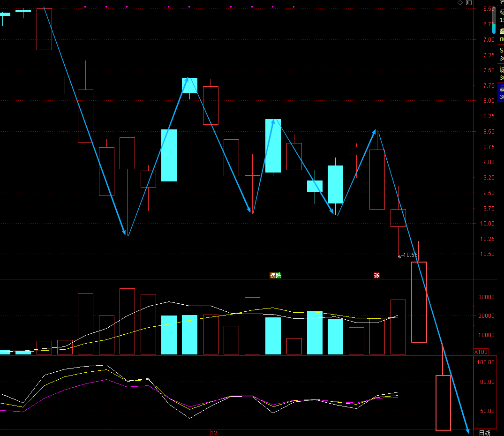504x436 pixels.
Task: Click the vertical scrollbar thumb of the stock list
Action: 494,29
